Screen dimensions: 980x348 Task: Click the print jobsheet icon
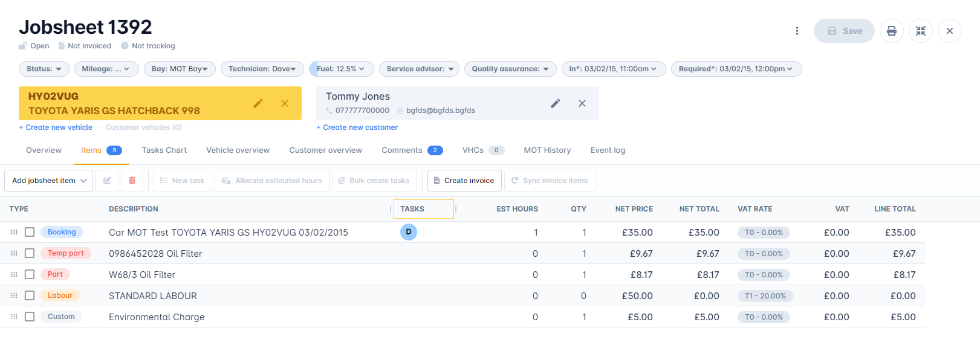(x=891, y=31)
